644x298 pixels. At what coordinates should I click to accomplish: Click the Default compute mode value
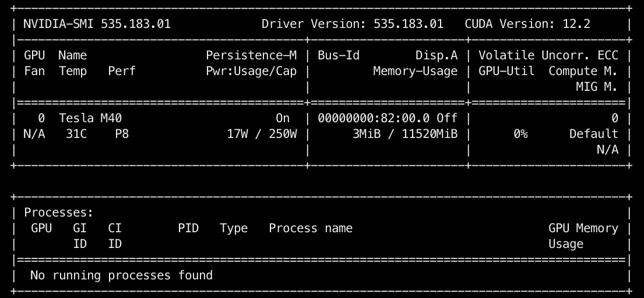coord(594,134)
